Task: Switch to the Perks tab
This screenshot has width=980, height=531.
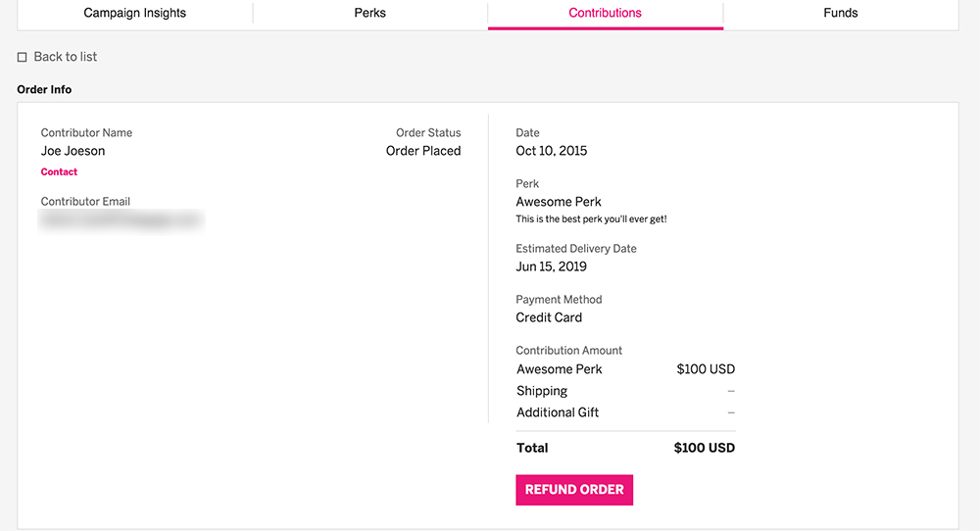Action: (370, 13)
